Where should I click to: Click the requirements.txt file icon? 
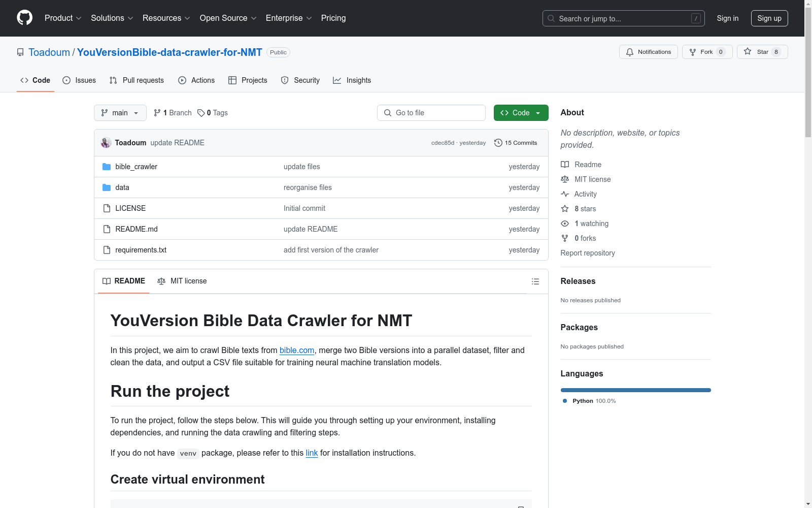click(x=107, y=250)
